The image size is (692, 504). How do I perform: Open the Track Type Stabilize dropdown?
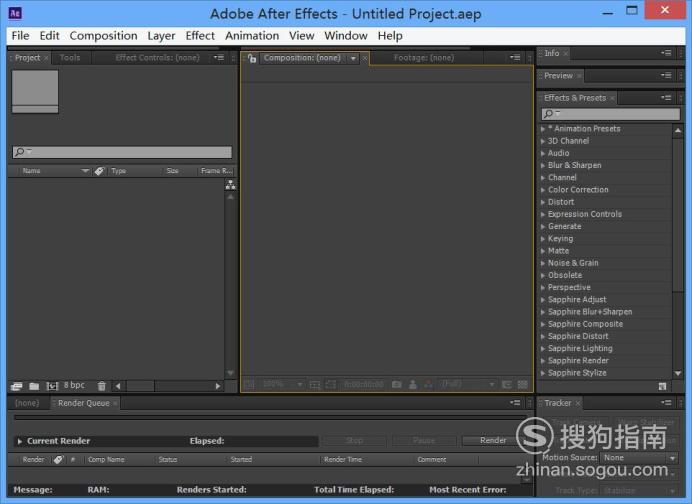[639, 490]
